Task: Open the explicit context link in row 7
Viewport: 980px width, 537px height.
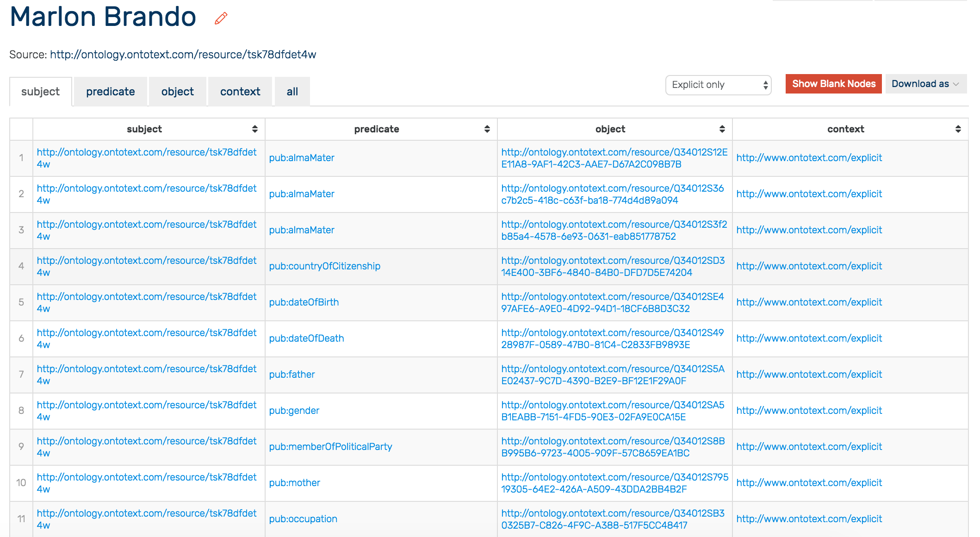Action: 809,375
